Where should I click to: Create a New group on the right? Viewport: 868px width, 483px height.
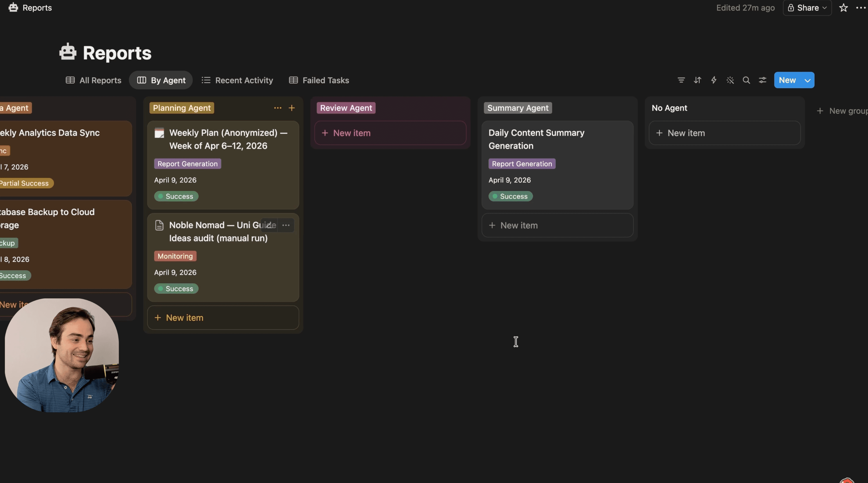pyautogui.click(x=841, y=111)
